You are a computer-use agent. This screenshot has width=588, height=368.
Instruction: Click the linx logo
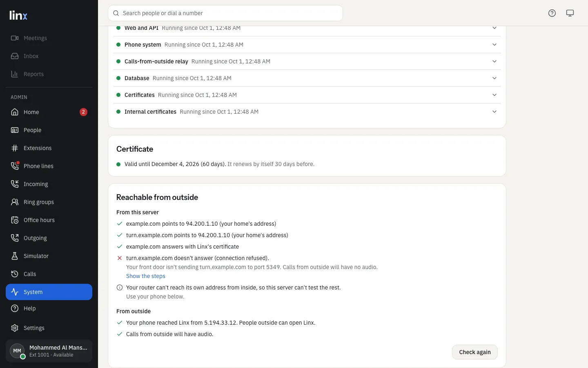pos(18,15)
